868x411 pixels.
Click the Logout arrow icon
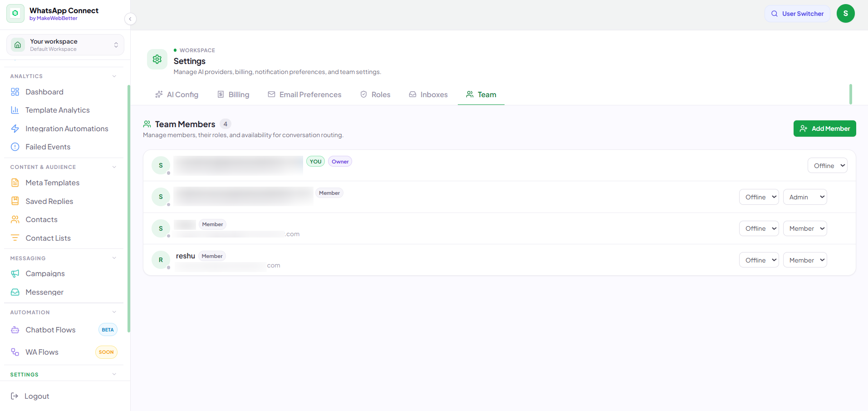pos(15,396)
